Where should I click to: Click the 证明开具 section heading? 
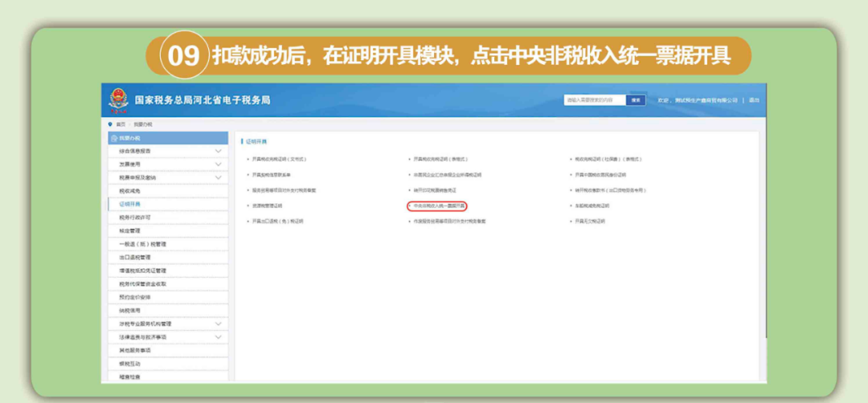tap(257, 141)
